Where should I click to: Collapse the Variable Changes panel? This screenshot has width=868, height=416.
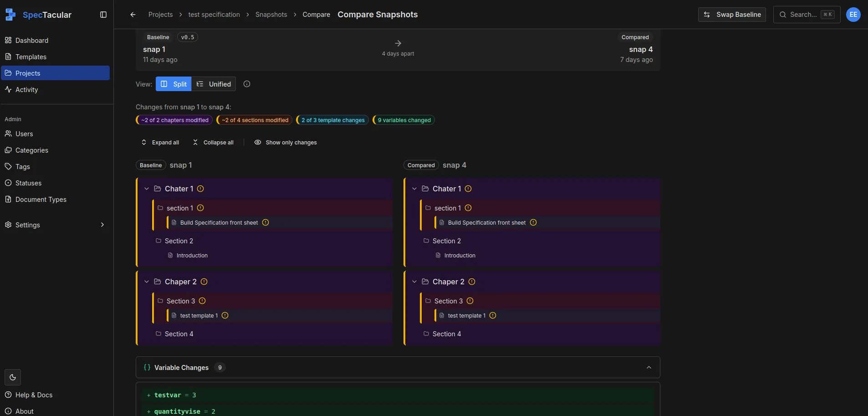coord(649,367)
